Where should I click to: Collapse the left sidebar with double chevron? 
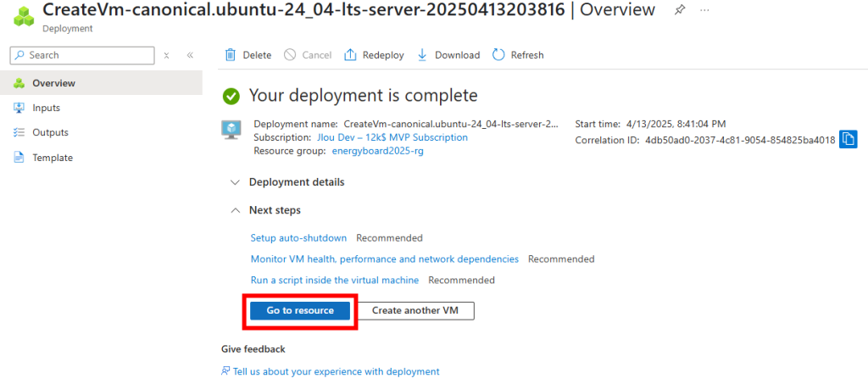click(190, 55)
